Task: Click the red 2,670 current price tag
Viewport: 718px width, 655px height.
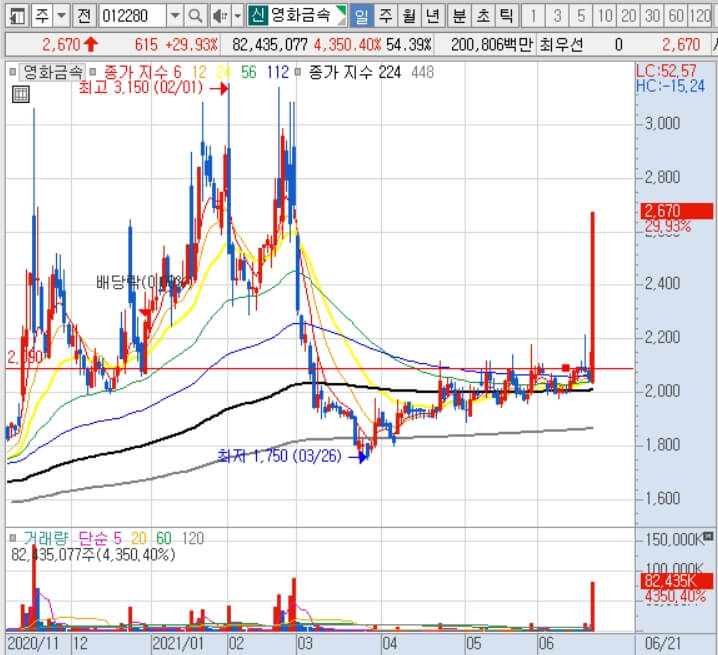Action: 677,211
